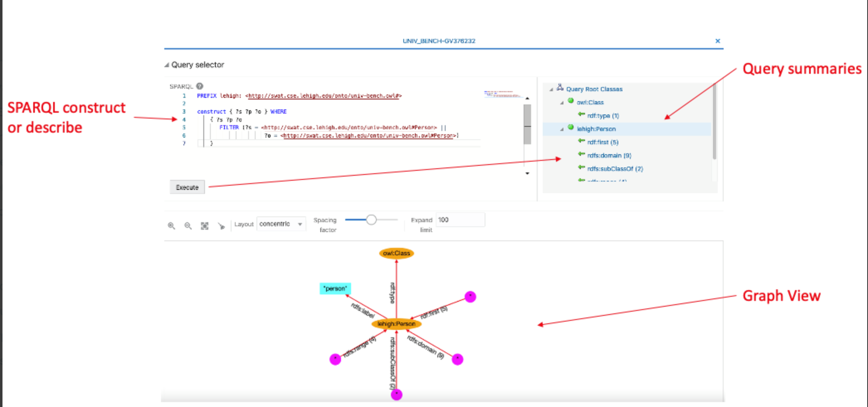The width and height of the screenshot is (868, 407).
Task: Click the Expand limit input field
Action: [460, 220]
